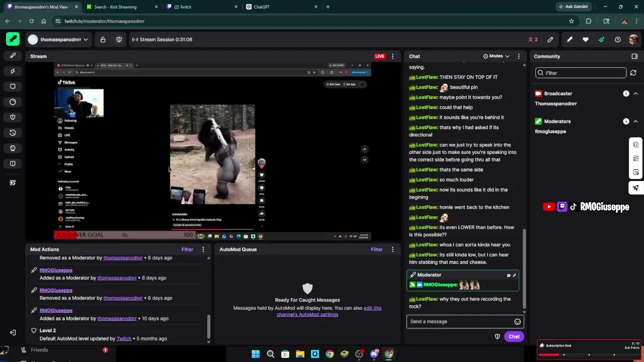This screenshot has height=362, width=644.
Task: Open the shield icon in left sidebar
Action: point(13,117)
